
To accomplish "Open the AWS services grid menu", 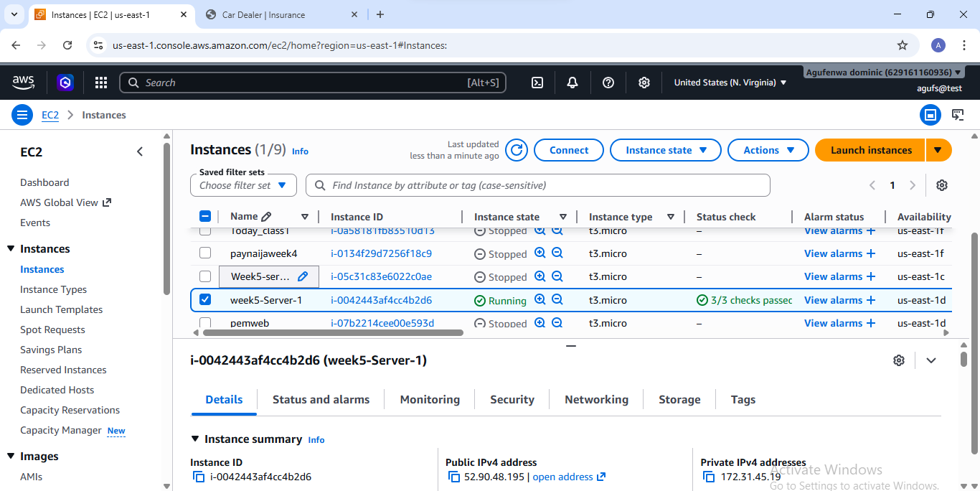I will tap(100, 83).
